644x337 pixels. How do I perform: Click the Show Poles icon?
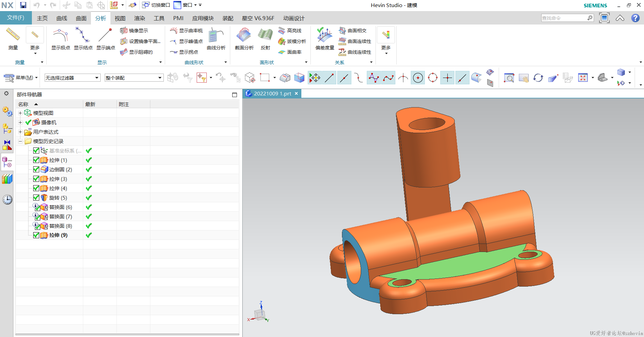pos(60,39)
